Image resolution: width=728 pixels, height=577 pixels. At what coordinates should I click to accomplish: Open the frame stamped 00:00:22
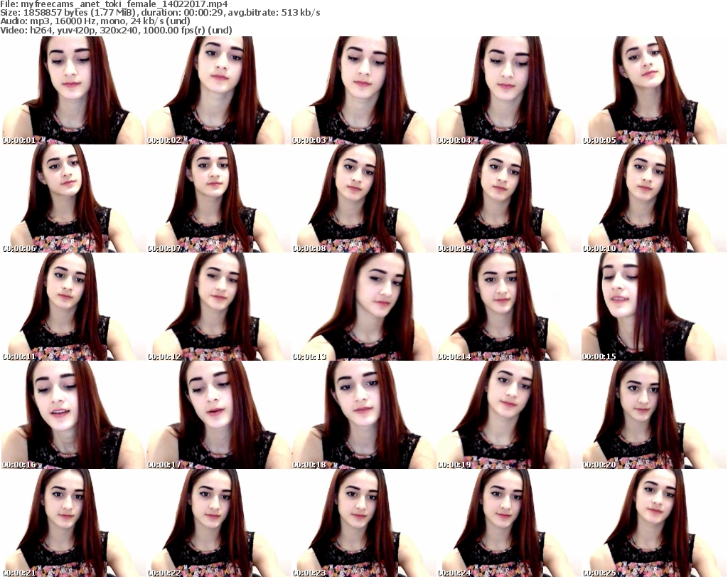coord(218,523)
